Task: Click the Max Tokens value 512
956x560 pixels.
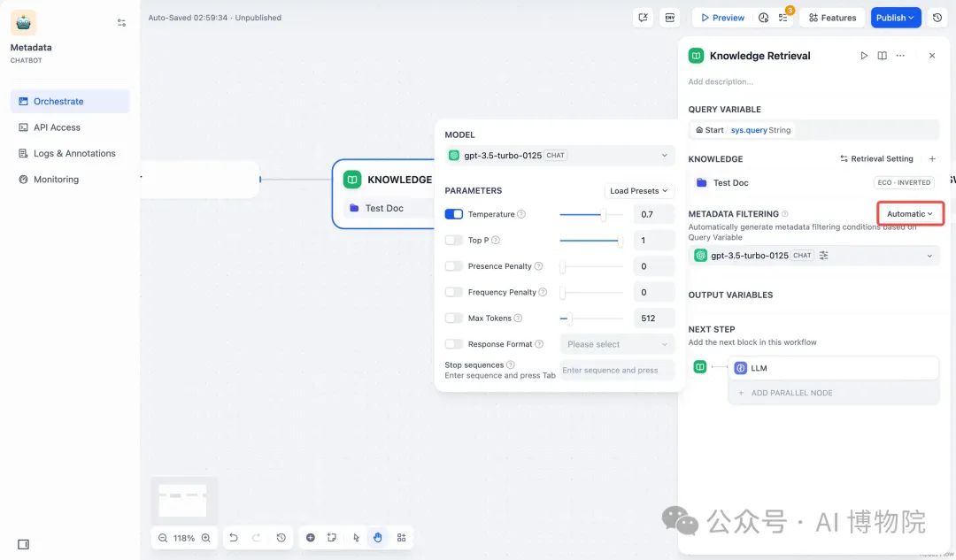Action: [653, 318]
